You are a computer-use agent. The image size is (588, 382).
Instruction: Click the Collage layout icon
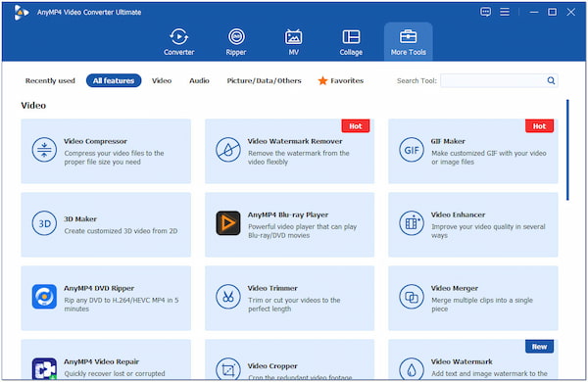coord(351,37)
